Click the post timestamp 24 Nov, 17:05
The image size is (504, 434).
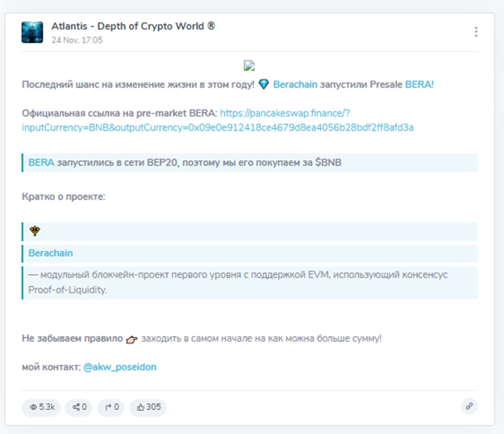click(77, 40)
